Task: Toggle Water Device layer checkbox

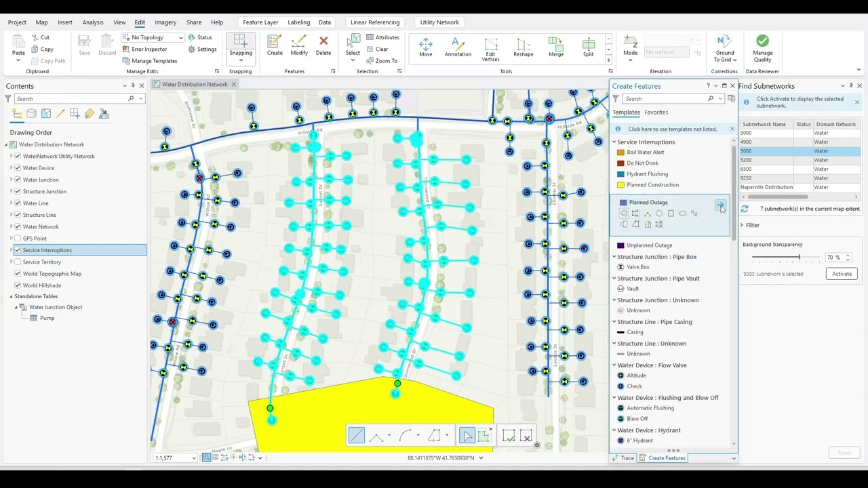Action: click(x=18, y=168)
